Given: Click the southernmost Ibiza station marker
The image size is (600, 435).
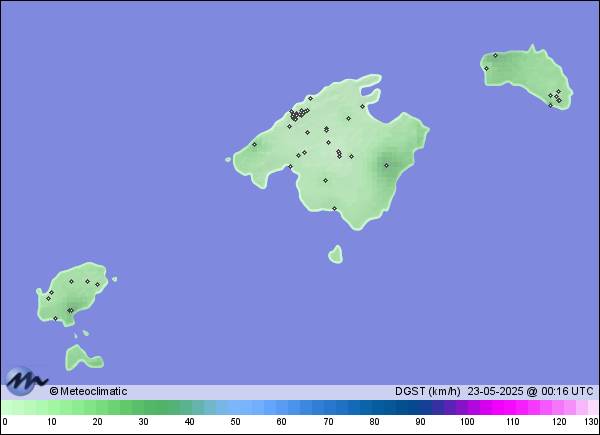Looking at the screenshot, I should [x=55, y=318].
